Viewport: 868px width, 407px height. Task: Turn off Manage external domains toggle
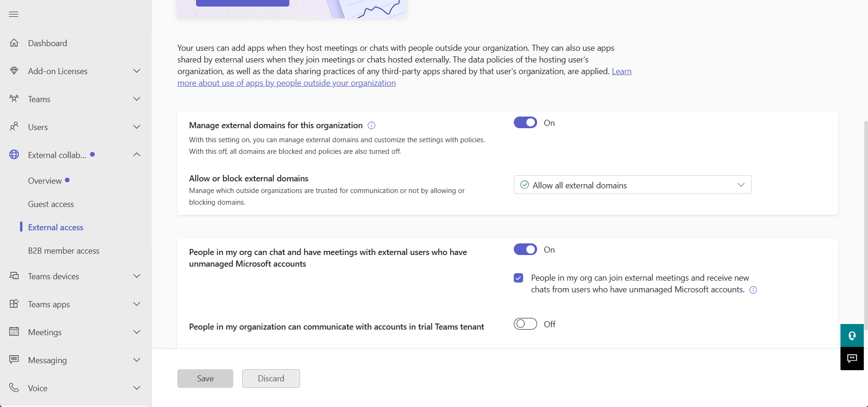pyautogui.click(x=525, y=123)
